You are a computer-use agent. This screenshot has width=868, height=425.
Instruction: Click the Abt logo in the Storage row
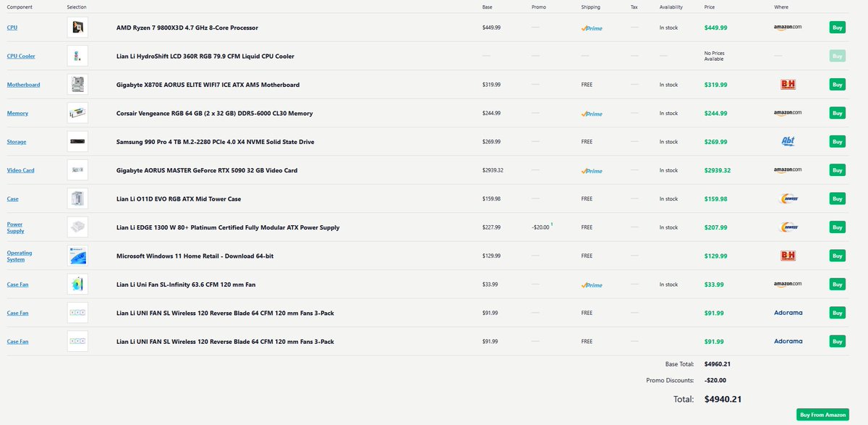tap(788, 142)
